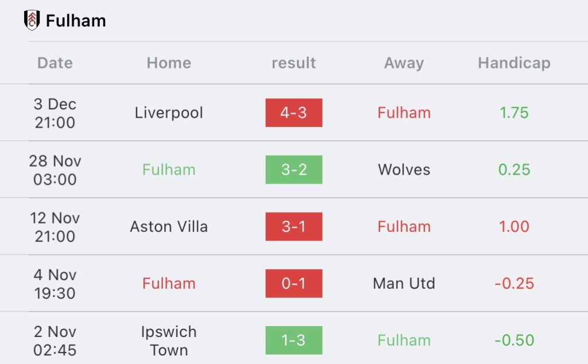Sort by the Handicap column header

click(x=514, y=63)
